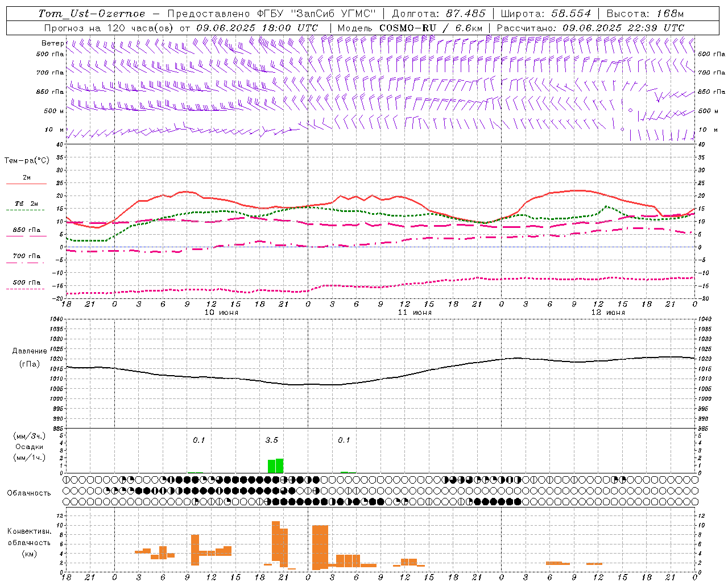The height and width of the screenshot is (582, 728).
Task: Click the Ветер wind panel label
Action: click(52, 43)
